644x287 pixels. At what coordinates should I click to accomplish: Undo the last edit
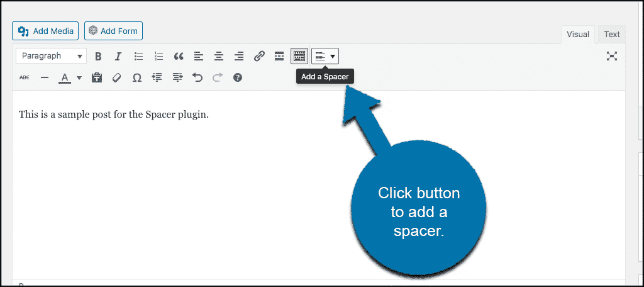(197, 77)
